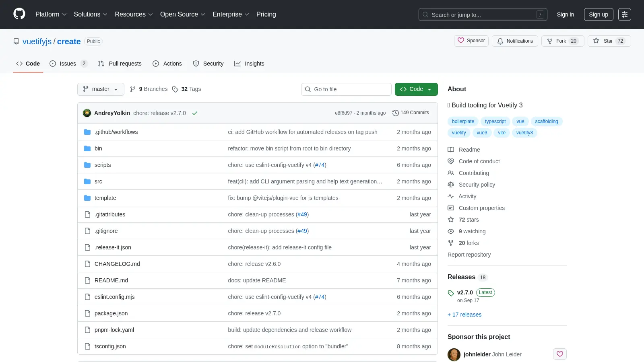Click the GitHub logo icon
Screen dimensions: 644x362
pos(19,14)
